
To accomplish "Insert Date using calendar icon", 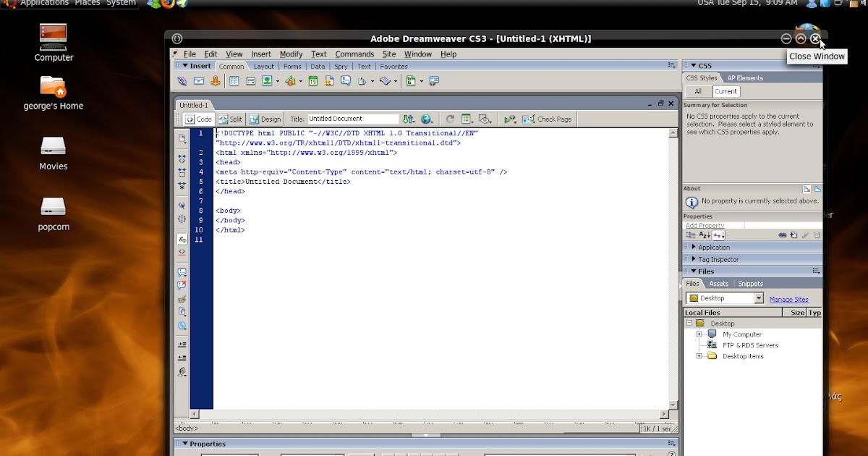I will click(x=312, y=81).
